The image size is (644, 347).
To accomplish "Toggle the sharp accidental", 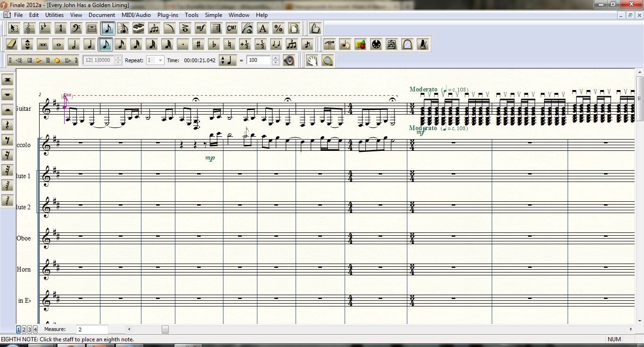I will [198, 44].
